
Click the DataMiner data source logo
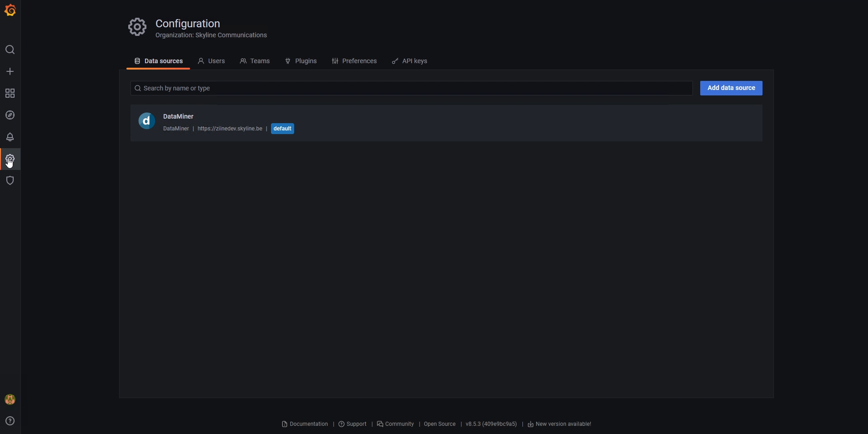147,121
